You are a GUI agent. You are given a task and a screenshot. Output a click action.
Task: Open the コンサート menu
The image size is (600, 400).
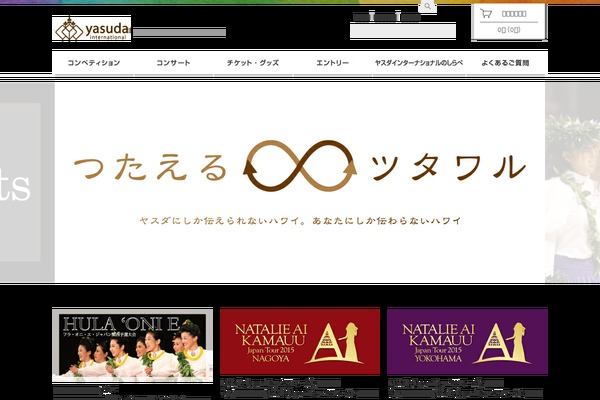(x=173, y=63)
